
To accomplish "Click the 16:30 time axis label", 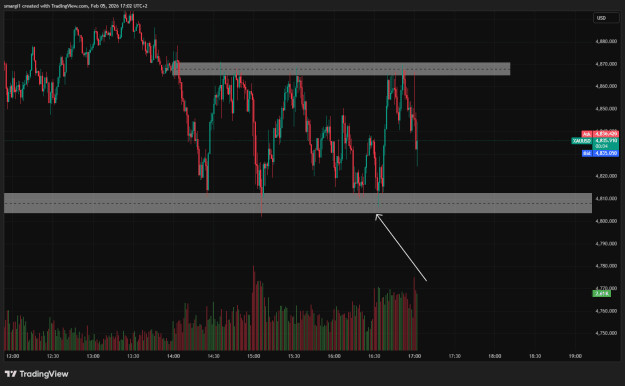I will point(374,356).
